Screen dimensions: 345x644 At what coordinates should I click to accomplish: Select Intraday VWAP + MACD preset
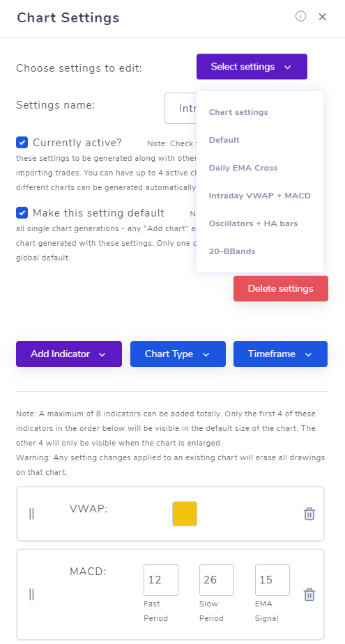pyautogui.click(x=259, y=196)
